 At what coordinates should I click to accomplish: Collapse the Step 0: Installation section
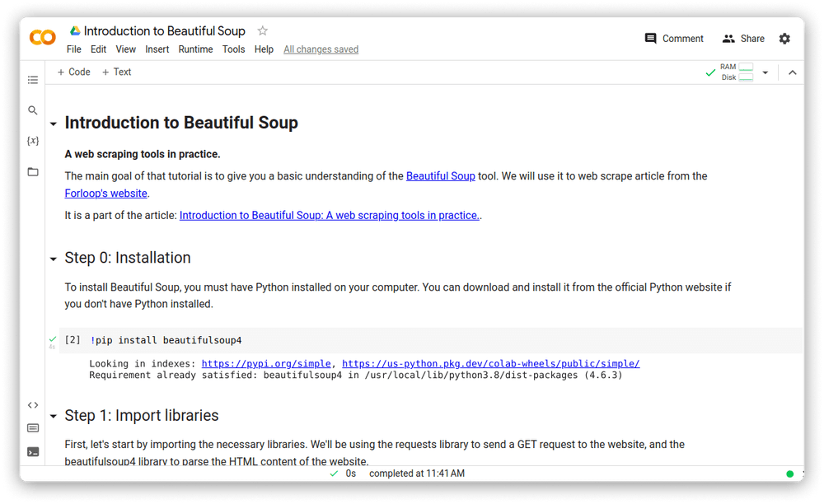(54, 258)
